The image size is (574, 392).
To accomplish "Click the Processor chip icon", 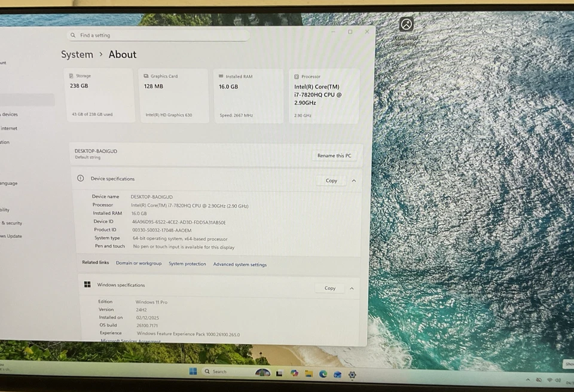I will point(297,76).
